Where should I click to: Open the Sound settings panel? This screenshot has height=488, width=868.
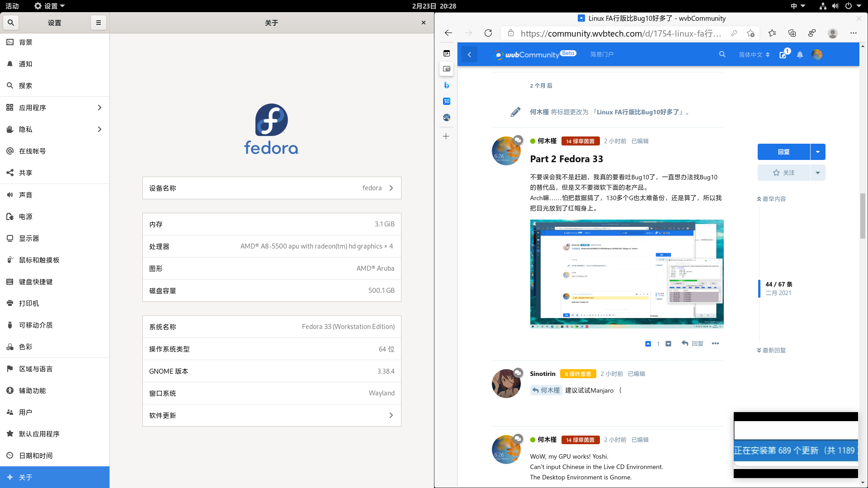pyautogui.click(x=25, y=195)
